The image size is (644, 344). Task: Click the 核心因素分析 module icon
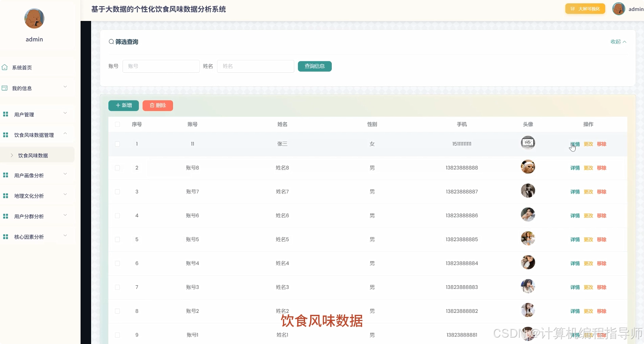(5, 236)
